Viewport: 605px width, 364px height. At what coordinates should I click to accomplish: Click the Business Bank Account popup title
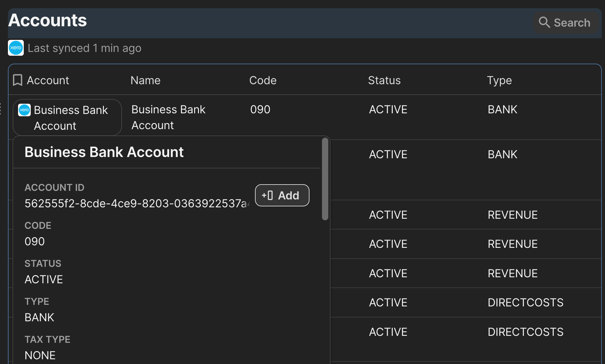(x=104, y=152)
